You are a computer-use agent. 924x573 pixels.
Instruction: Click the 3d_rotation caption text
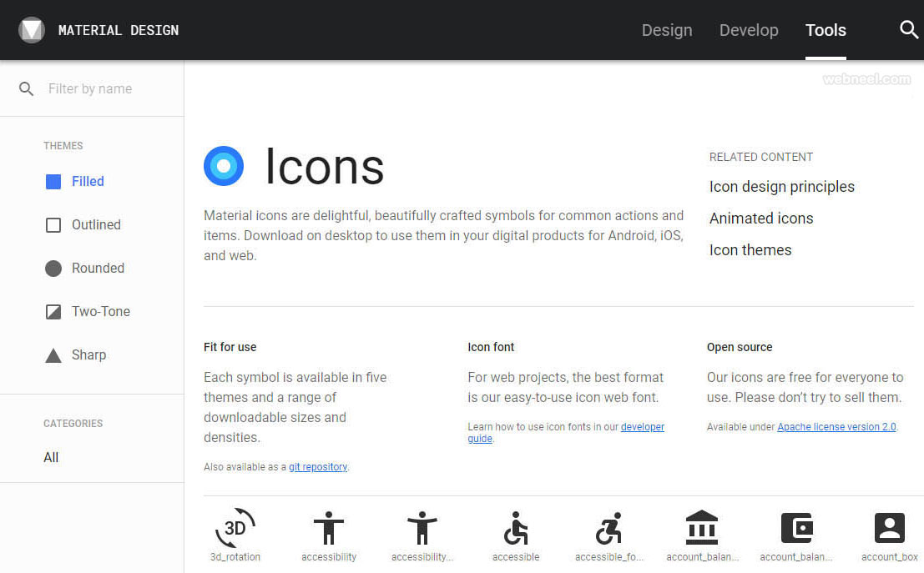(x=235, y=557)
